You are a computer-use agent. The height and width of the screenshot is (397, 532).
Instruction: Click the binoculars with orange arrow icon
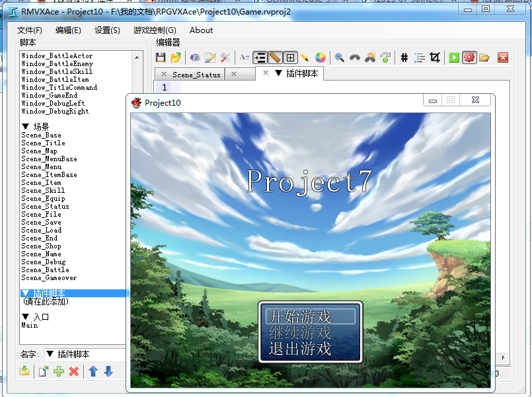[x=370, y=57]
